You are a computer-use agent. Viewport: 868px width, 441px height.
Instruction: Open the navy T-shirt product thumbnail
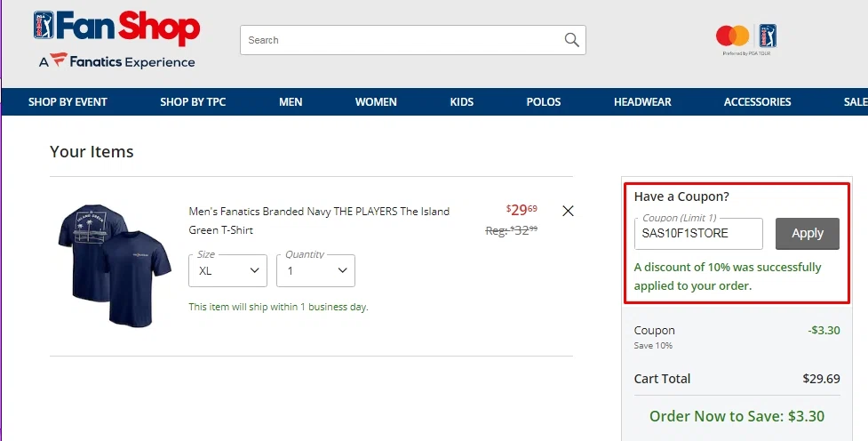[115, 265]
